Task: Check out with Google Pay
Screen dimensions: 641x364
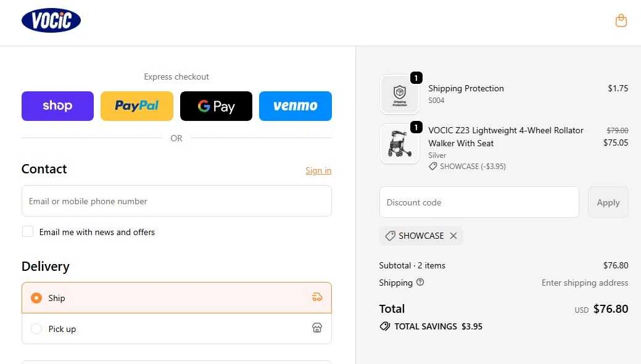Action: coord(217,106)
